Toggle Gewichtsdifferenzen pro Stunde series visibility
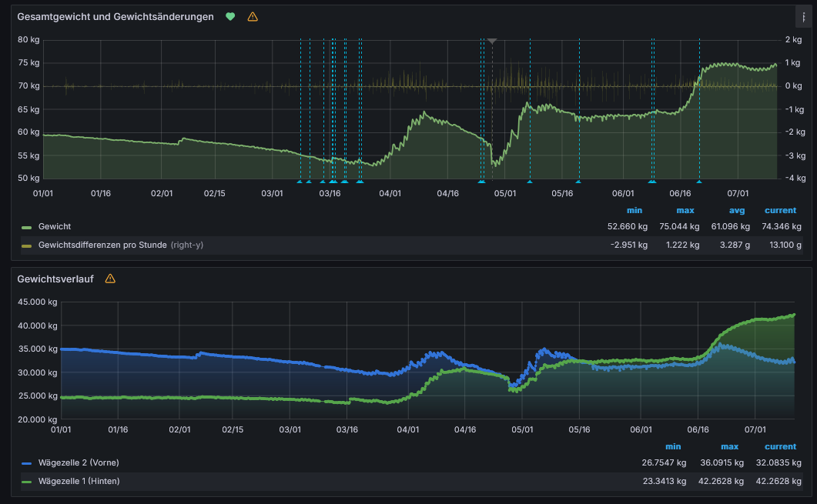The width and height of the screenshot is (817, 504). point(102,245)
